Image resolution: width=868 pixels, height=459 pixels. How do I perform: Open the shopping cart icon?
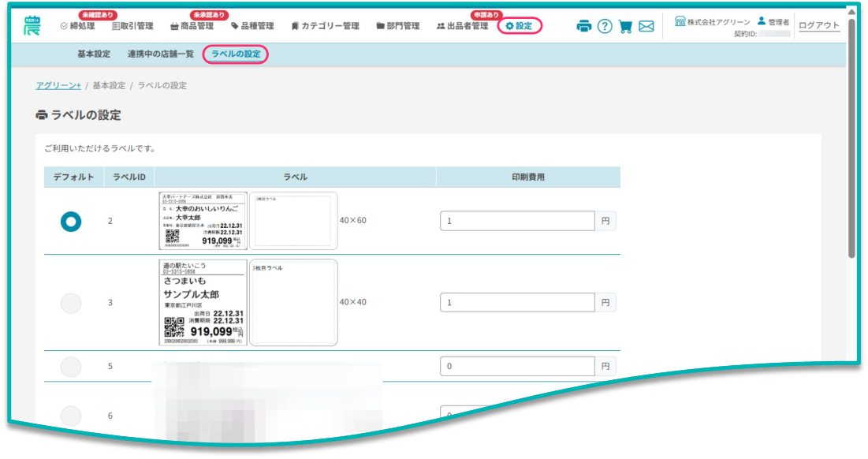pos(626,26)
